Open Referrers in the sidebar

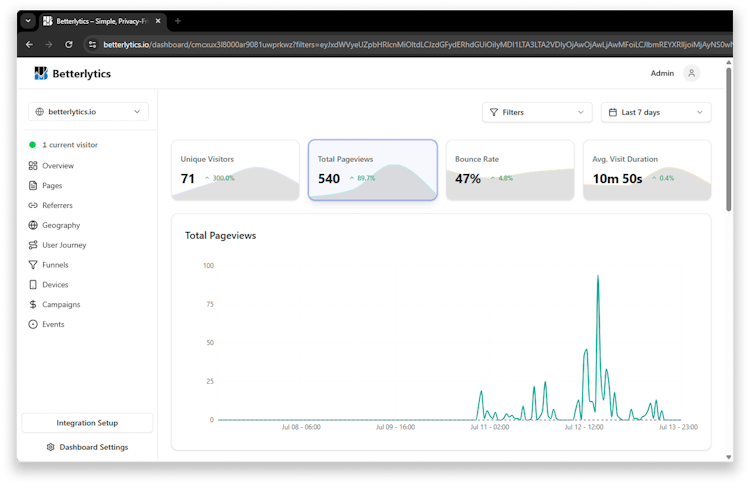(57, 205)
